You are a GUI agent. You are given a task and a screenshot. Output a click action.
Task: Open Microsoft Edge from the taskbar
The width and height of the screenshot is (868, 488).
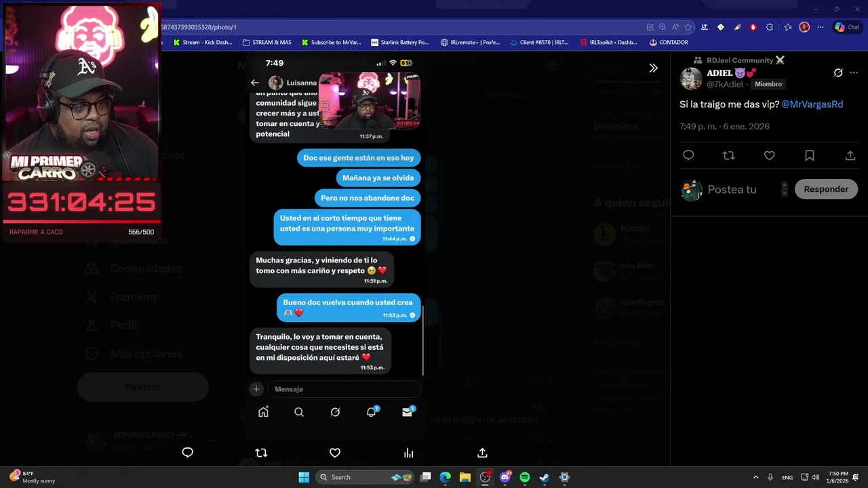click(445, 477)
